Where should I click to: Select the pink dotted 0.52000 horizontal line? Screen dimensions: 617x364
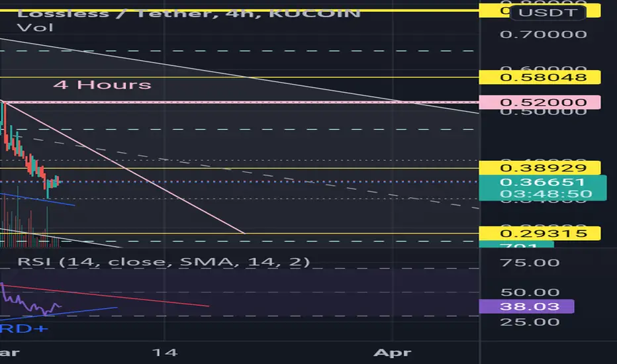[240, 103]
